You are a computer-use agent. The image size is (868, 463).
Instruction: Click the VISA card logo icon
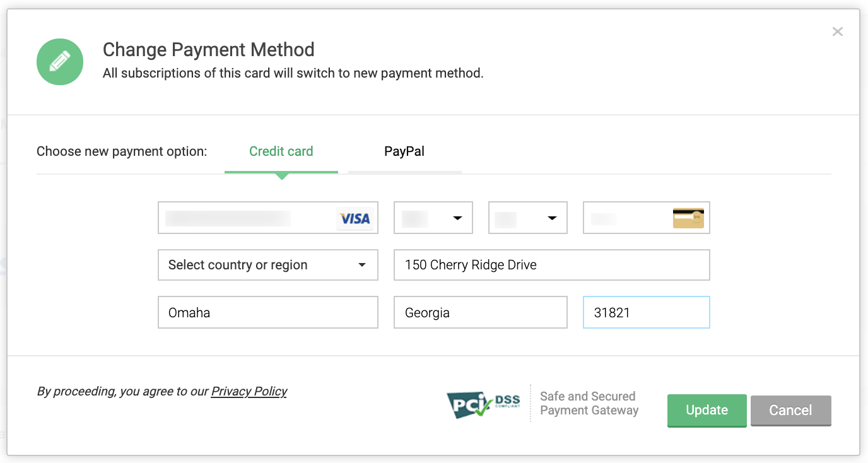(x=355, y=218)
